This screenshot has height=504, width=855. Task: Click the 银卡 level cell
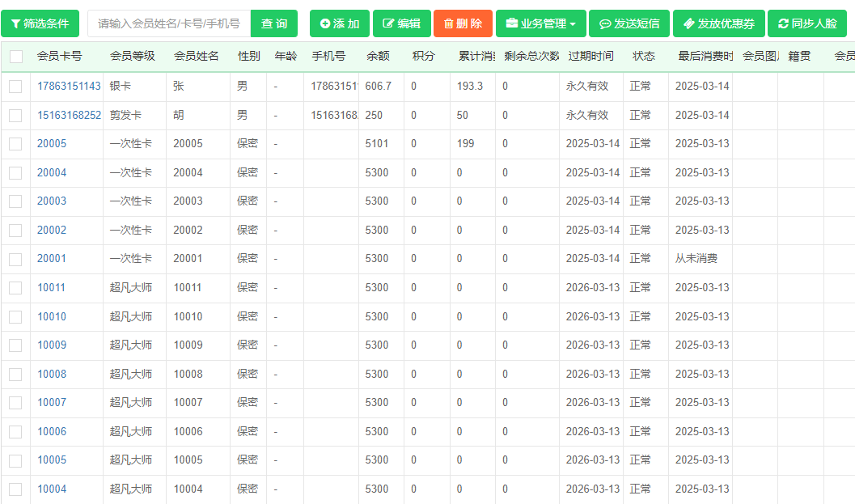[x=120, y=87]
